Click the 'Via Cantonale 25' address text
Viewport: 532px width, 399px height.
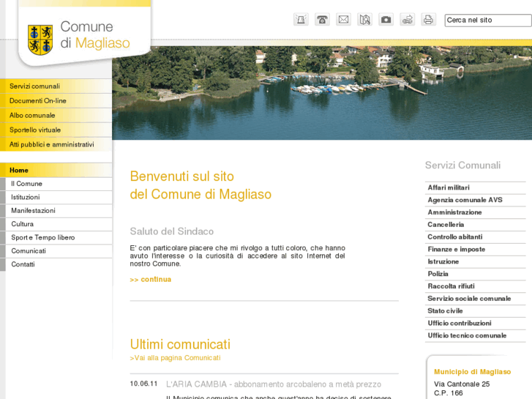coord(462,384)
